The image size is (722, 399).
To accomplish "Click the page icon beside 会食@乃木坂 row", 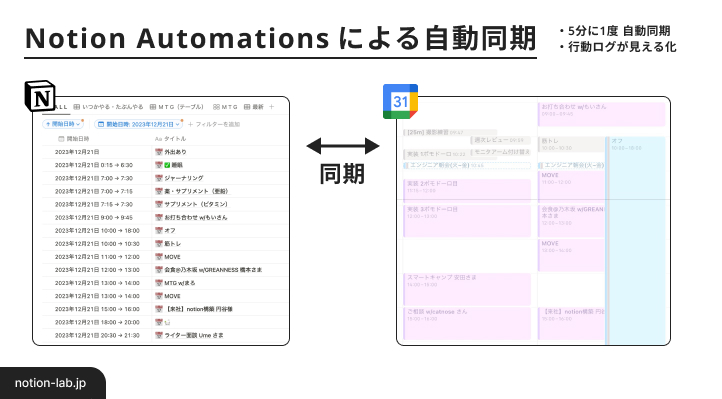I will coord(159,270).
